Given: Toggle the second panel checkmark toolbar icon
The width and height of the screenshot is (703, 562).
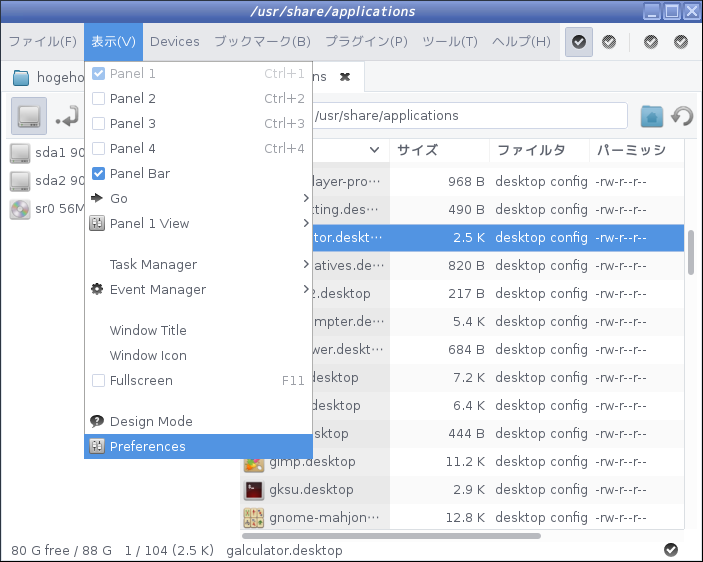Looking at the screenshot, I should click(x=608, y=42).
